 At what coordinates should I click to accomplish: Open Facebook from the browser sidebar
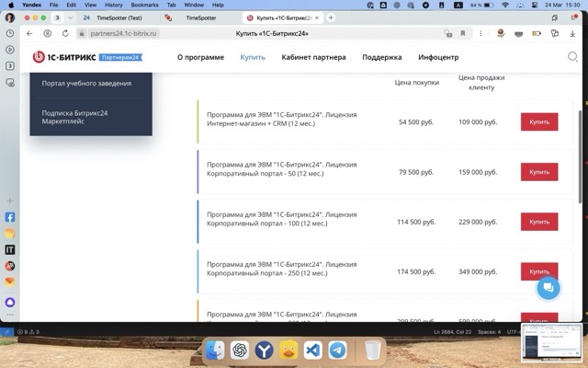click(x=10, y=218)
